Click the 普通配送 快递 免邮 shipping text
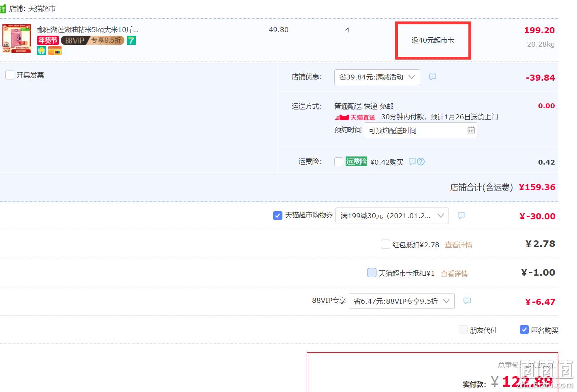577x392 pixels. tap(364, 106)
